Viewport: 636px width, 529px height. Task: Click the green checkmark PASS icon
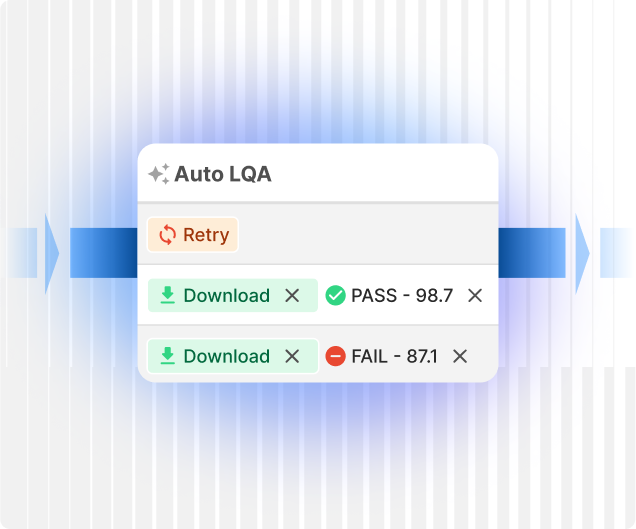336,295
